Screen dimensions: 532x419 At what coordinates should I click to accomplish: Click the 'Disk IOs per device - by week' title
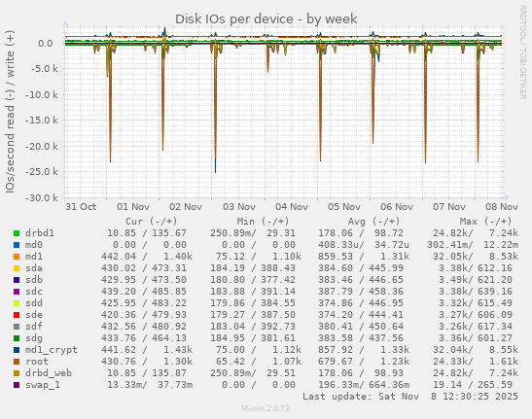pos(266,19)
